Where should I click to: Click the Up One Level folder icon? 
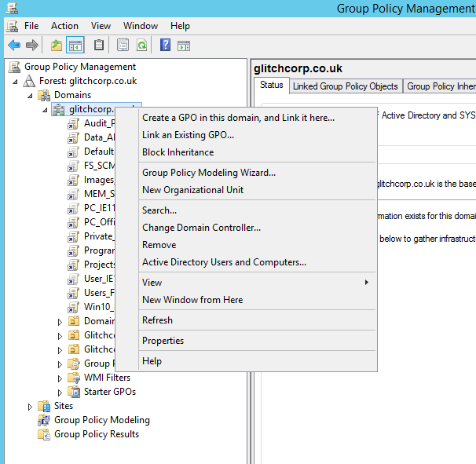point(56,46)
